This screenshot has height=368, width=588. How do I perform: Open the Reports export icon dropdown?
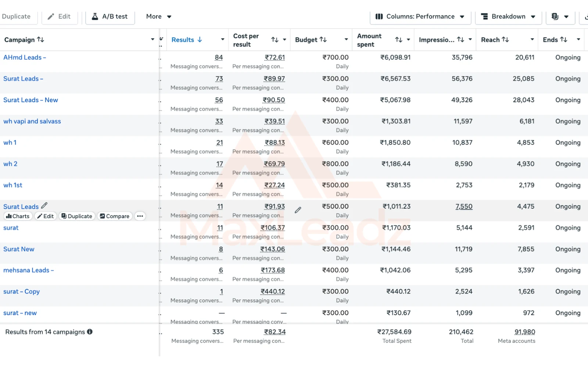tap(560, 17)
